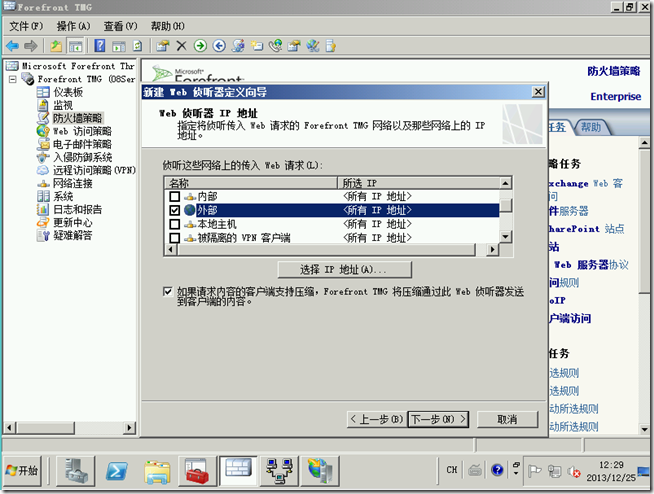Select the 防火墙策略 tree node

click(70, 118)
